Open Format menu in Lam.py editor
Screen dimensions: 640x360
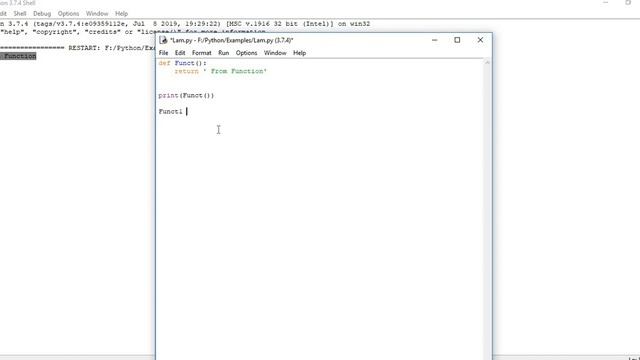(202, 53)
